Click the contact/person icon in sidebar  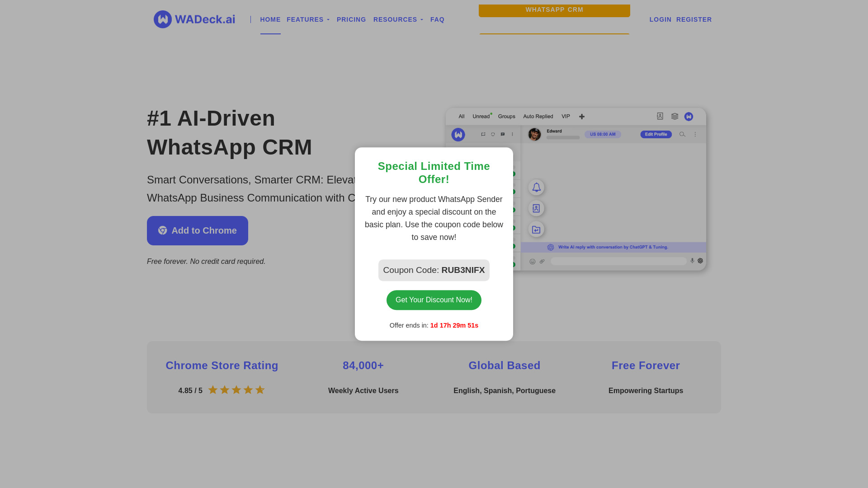(x=535, y=208)
